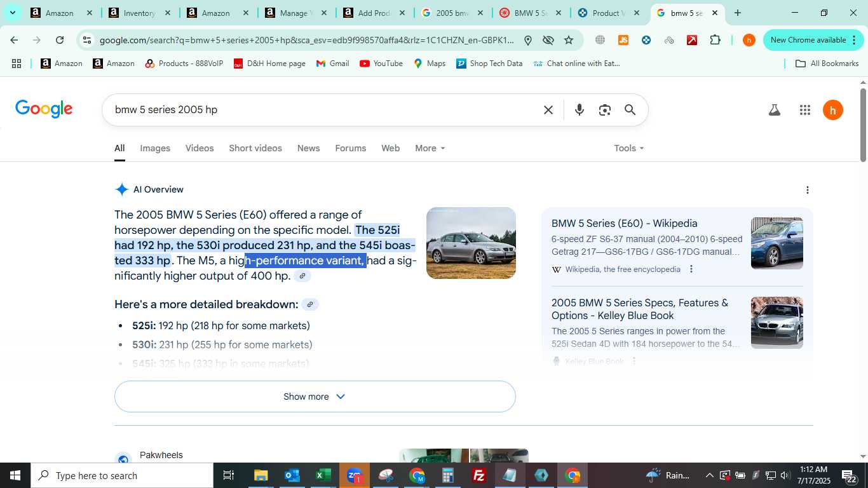
Task: Open a new browser tab
Action: pos(737,13)
